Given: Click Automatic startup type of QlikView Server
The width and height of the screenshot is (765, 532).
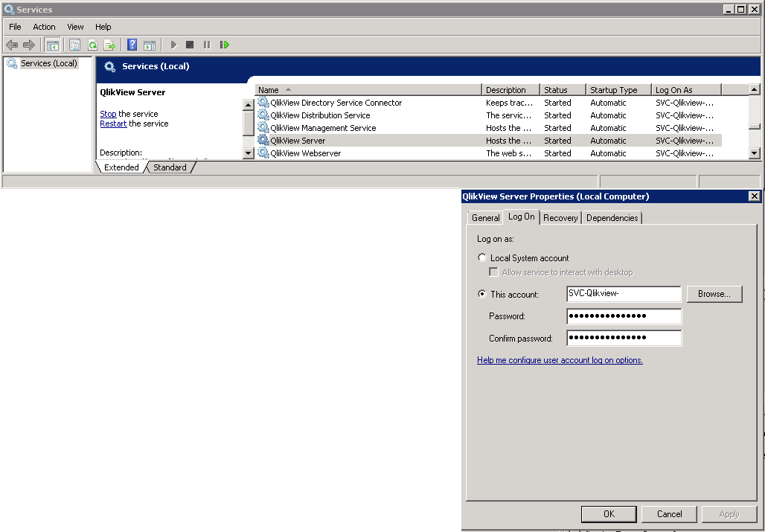Looking at the screenshot, I should [x=608, y=141].
